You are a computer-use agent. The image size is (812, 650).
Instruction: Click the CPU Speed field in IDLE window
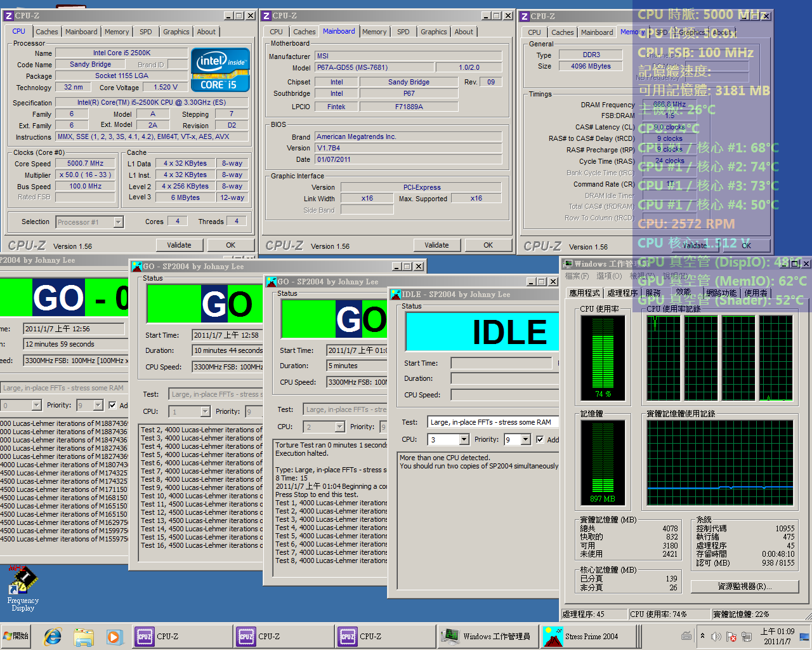[x=504, y=395]
